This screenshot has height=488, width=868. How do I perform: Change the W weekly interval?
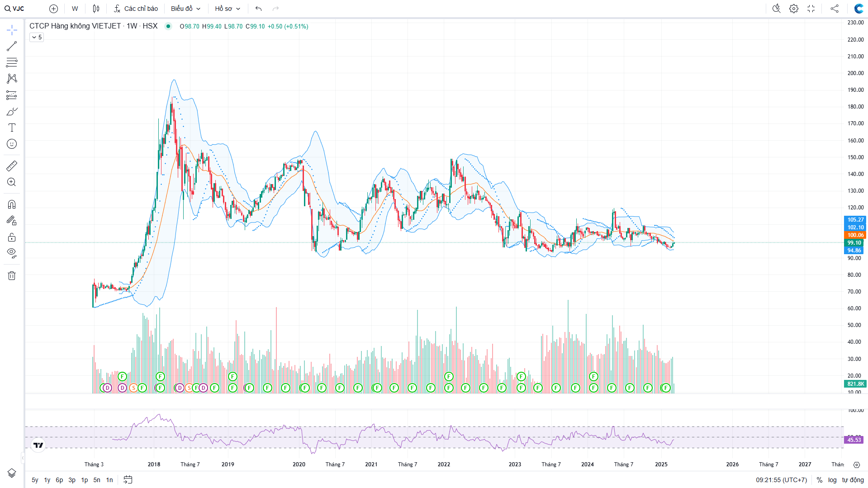(x=75, y=9)
